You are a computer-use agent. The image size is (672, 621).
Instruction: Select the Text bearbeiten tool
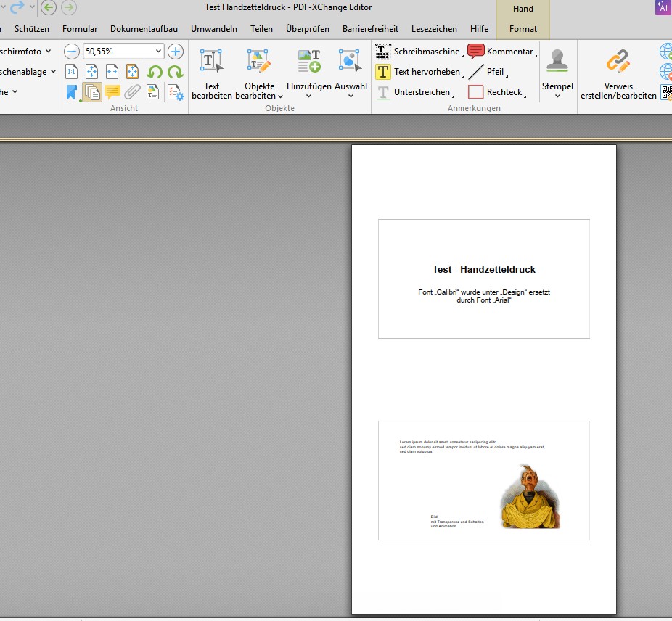click(x=212, y=74)
